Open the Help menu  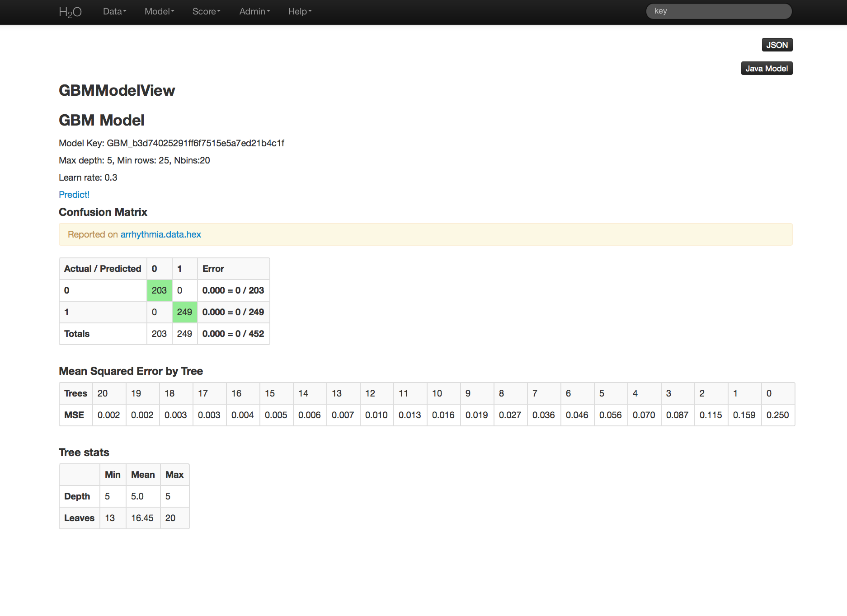pos(300,12)
